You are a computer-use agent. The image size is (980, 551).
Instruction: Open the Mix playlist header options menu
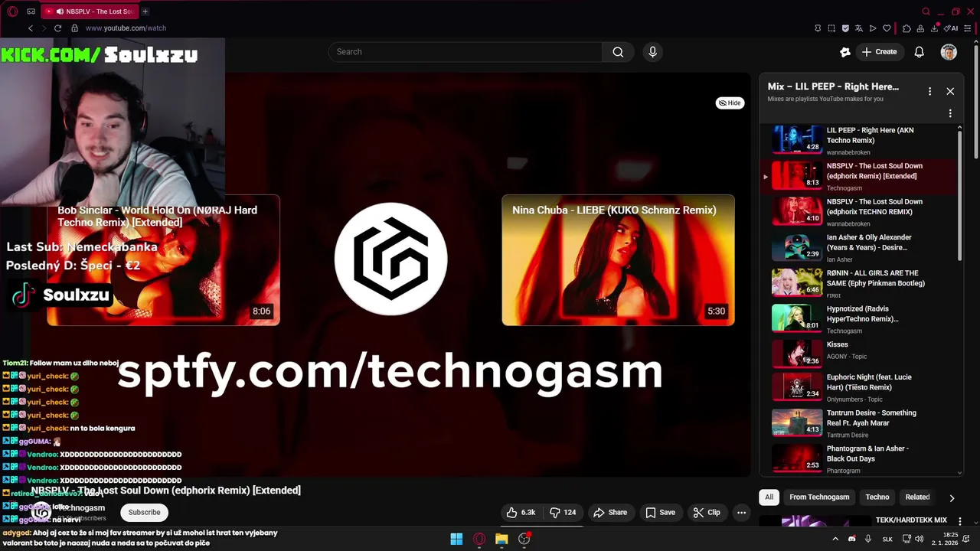pos(930,91)
